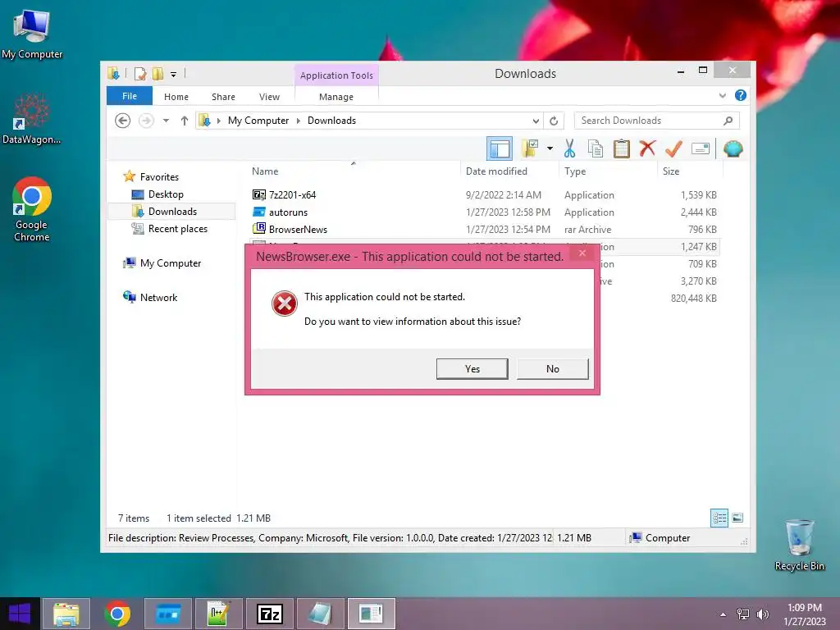Go up one folder level

pyautogui.click(x=185, y=121)
